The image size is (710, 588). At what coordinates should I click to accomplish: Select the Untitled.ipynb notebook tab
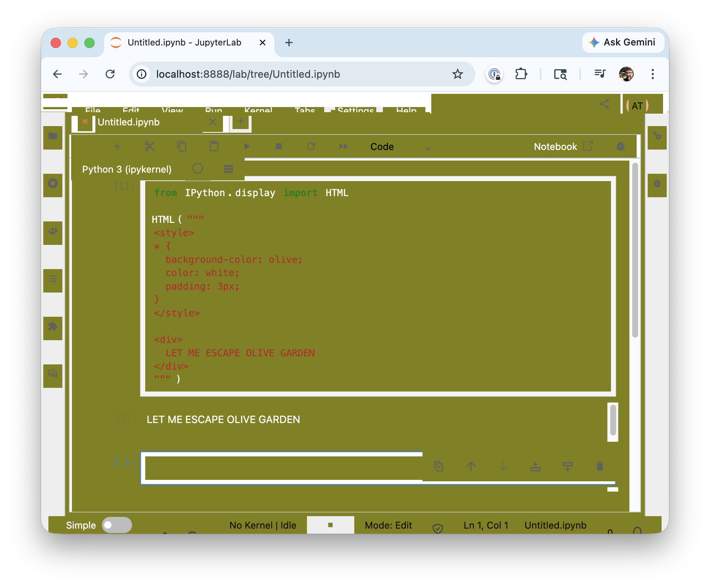coord(128,122)
